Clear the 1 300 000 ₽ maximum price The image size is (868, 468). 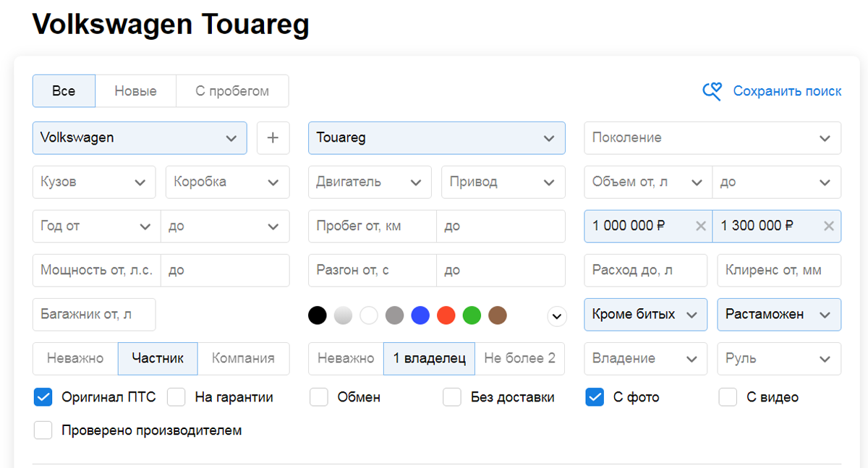click(829, 226)
